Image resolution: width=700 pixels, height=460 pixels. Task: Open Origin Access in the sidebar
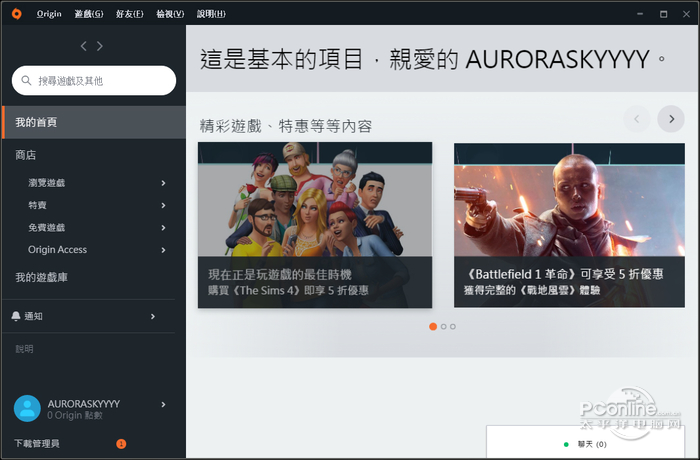tap(57, 250)
